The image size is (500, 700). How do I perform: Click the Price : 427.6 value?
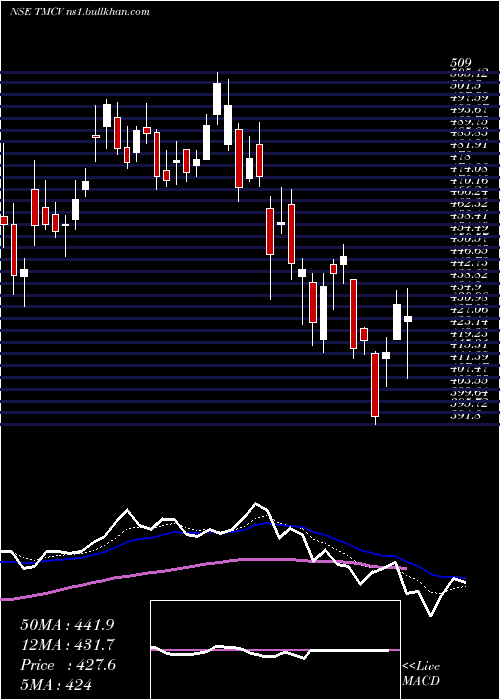[x=68, y=665]
